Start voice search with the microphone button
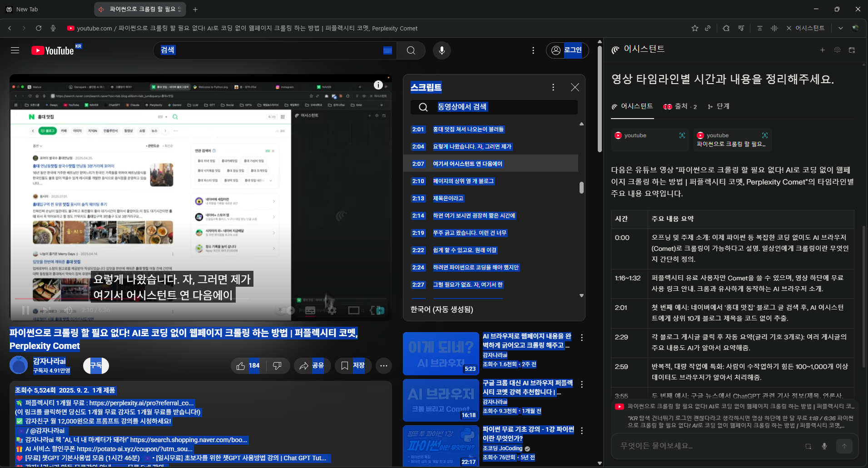868x468 pixels. [441, 50]
